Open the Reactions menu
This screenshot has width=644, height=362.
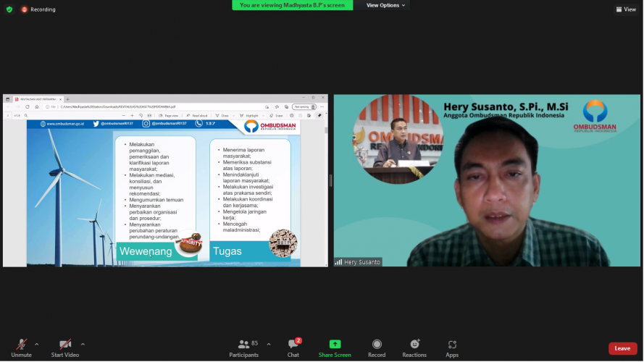pyautogui.click(x=414, y=345)
